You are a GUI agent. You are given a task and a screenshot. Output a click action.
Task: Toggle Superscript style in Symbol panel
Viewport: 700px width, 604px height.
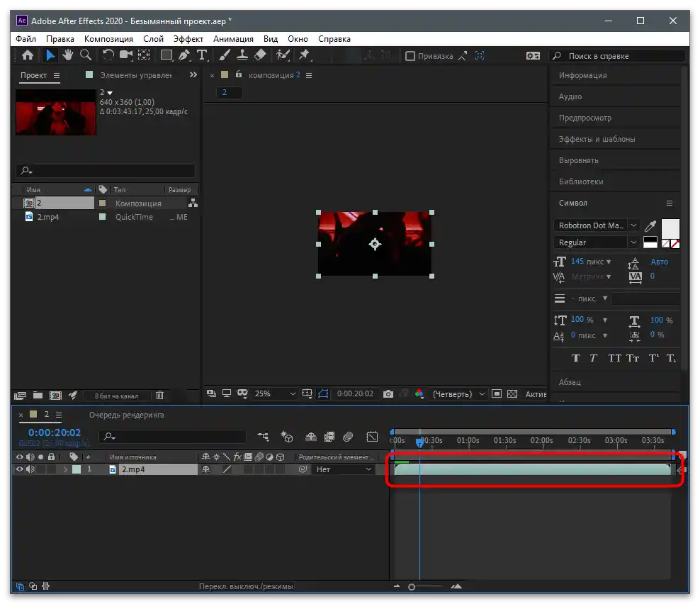pyautogui.click(x=653, y=358)
